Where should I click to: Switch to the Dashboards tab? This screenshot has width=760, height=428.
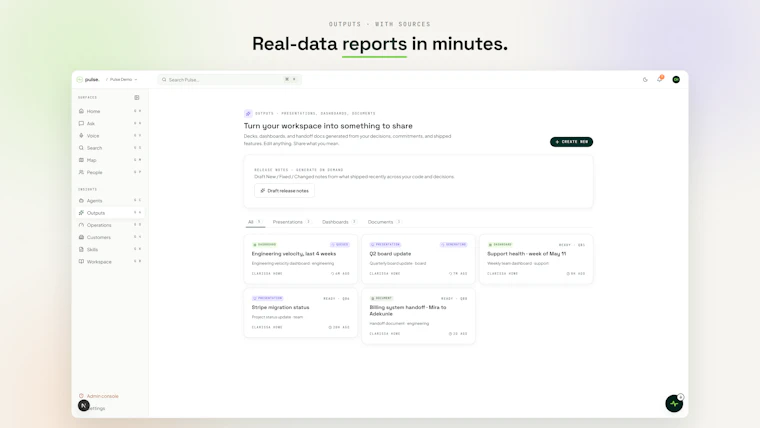coord(339,222)
